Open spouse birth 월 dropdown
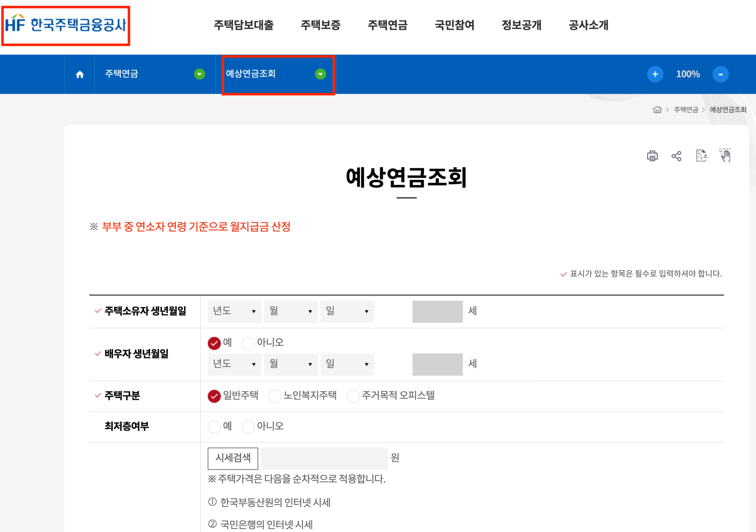This screenshot has height=532, width=756. [291, 364]
